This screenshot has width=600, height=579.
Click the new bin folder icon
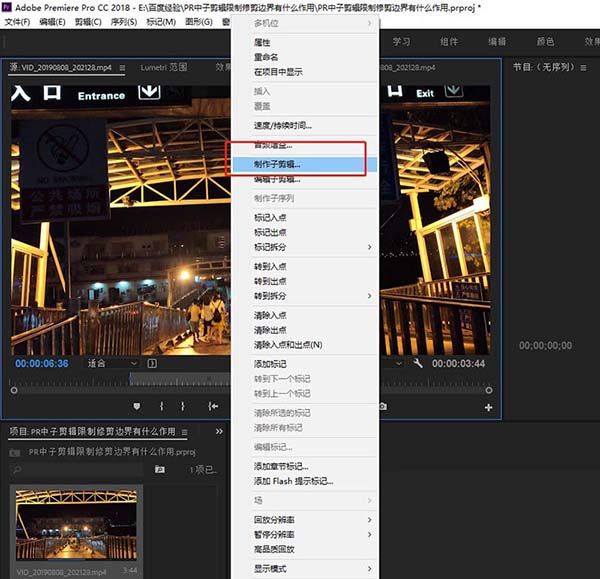pyautogui.click(x=160, y=469)
